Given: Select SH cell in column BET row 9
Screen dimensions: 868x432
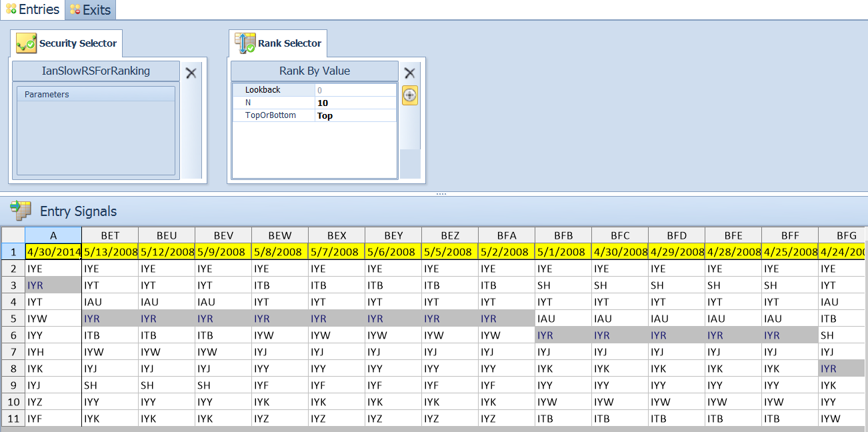Looking at the screenshot, I should pos(110,385).
